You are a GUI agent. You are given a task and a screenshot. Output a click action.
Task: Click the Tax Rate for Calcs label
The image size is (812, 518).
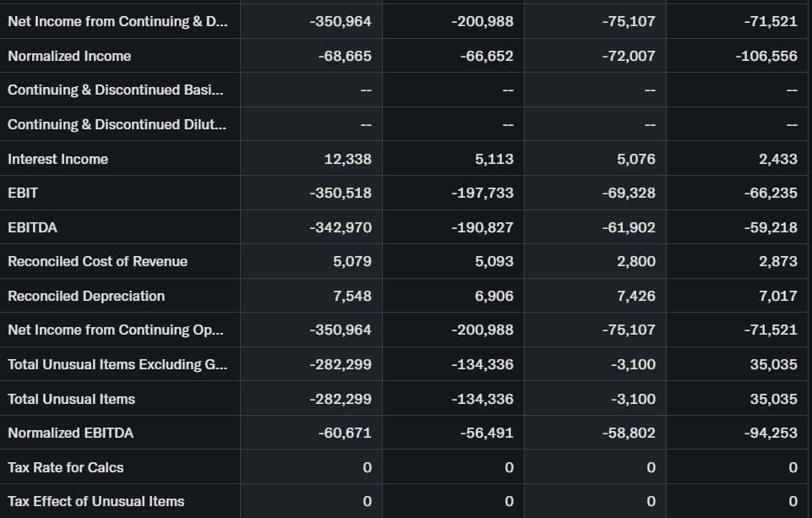65,467
